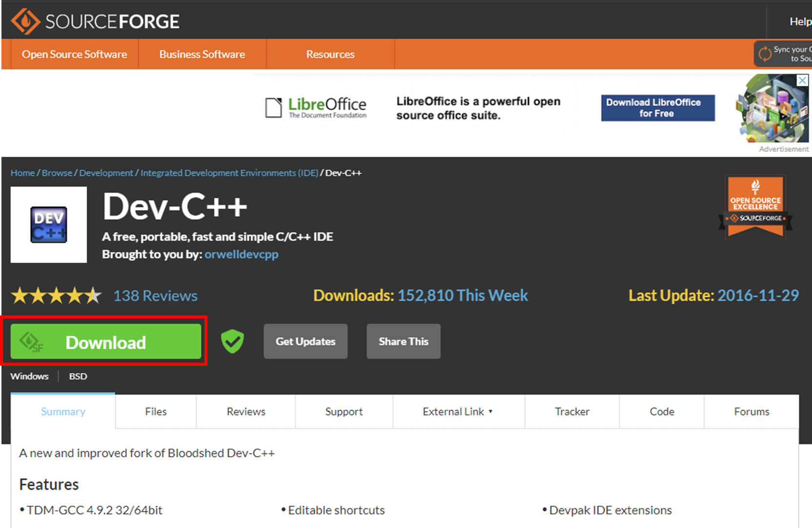Select the Summary tab
Image resolution: width=812 pixels, height=528 pixels.
63,411
